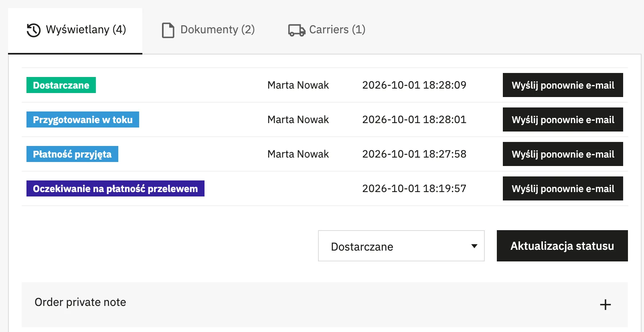Switch to the Dokumenty (2) tab

pos(209,30)
